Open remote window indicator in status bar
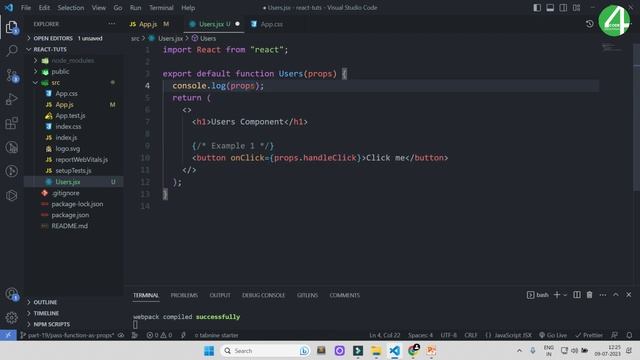The height and width of the screenshot is (360, 640). [8, 335]
